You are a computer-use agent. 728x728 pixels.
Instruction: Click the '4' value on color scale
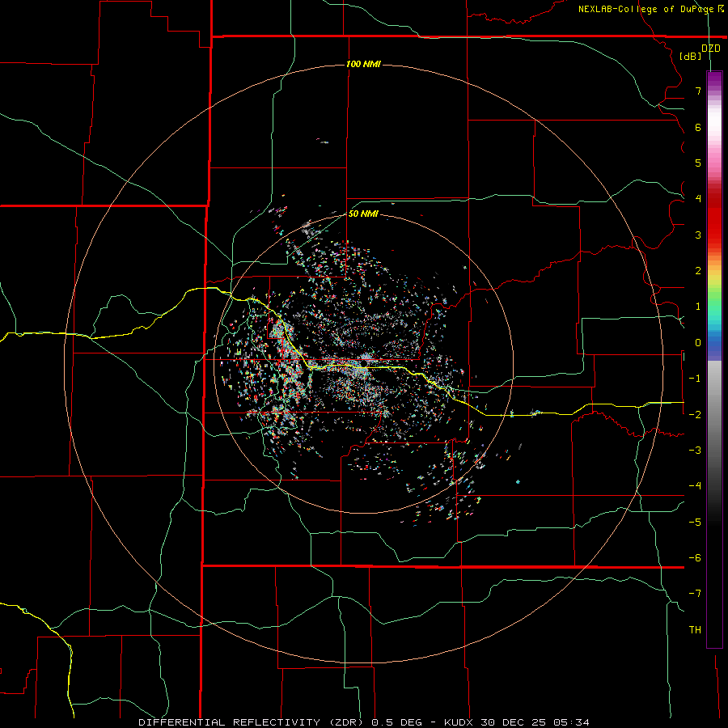point(698,199)
